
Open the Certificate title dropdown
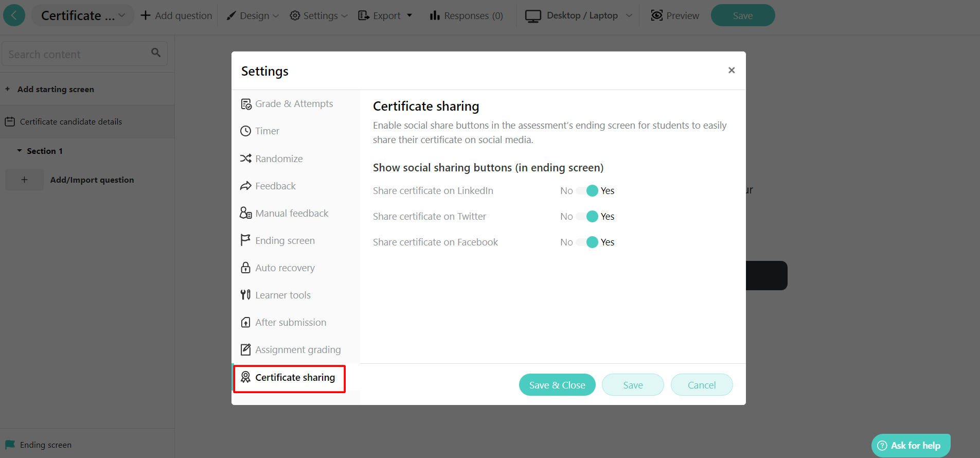83,15
